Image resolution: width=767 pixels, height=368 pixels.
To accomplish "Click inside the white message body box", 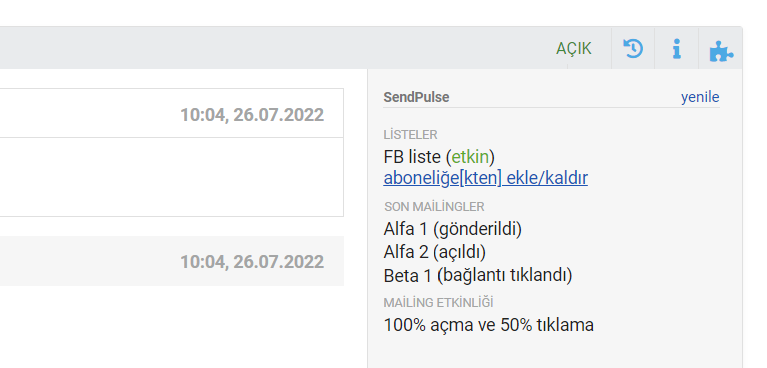I will [x=171, y=177].
